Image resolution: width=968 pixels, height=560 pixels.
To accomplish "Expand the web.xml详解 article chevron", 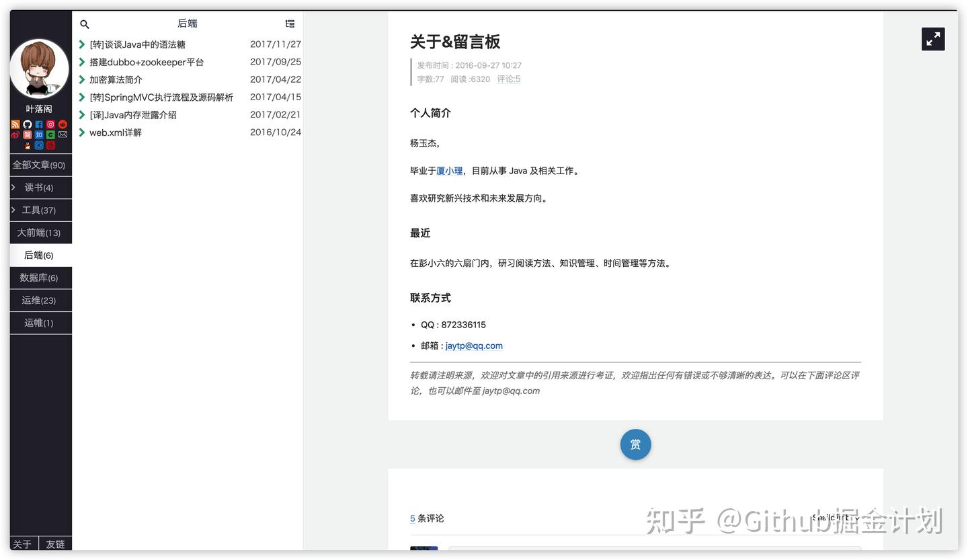I will click(82, 132).
